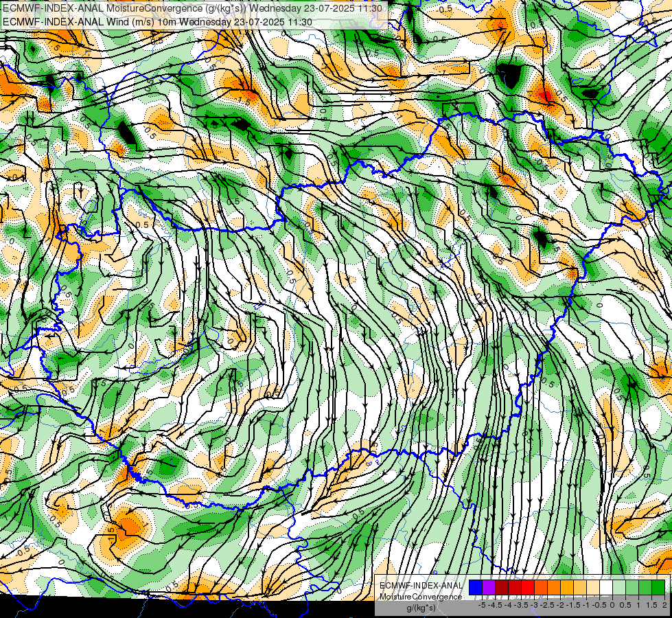Image resolution: width=672 pixels, height=618 pixels.
Task: Pick the legend swatch between -3.5 and -3
Action: [x=528, y=588]
